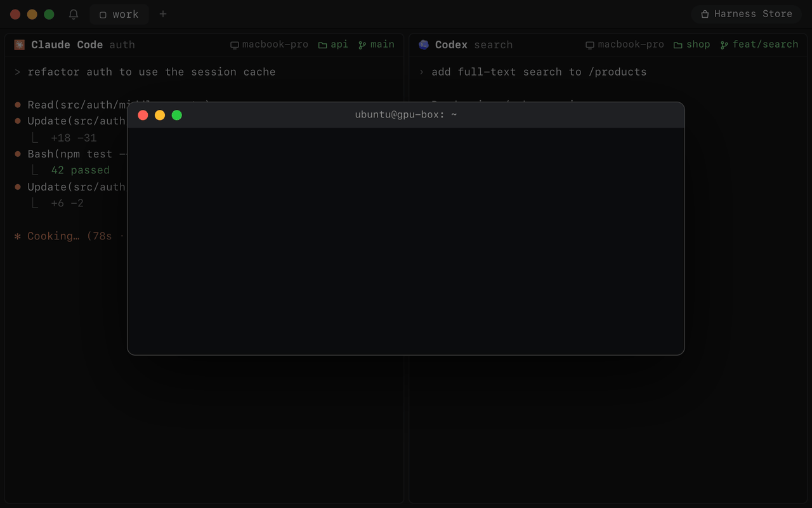Click the '+18 -31' diff summary

[74, 138]
